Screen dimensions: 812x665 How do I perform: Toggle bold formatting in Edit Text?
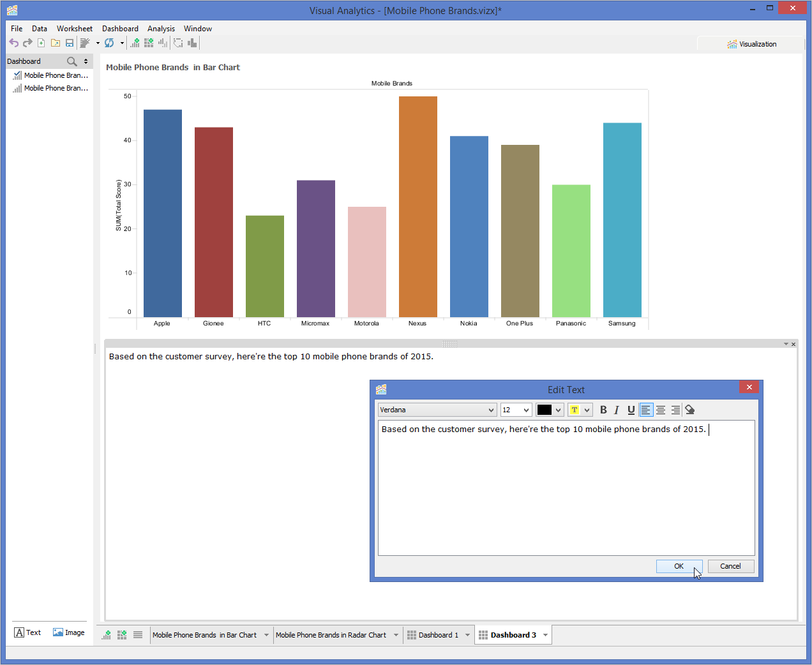click(603, 410)
